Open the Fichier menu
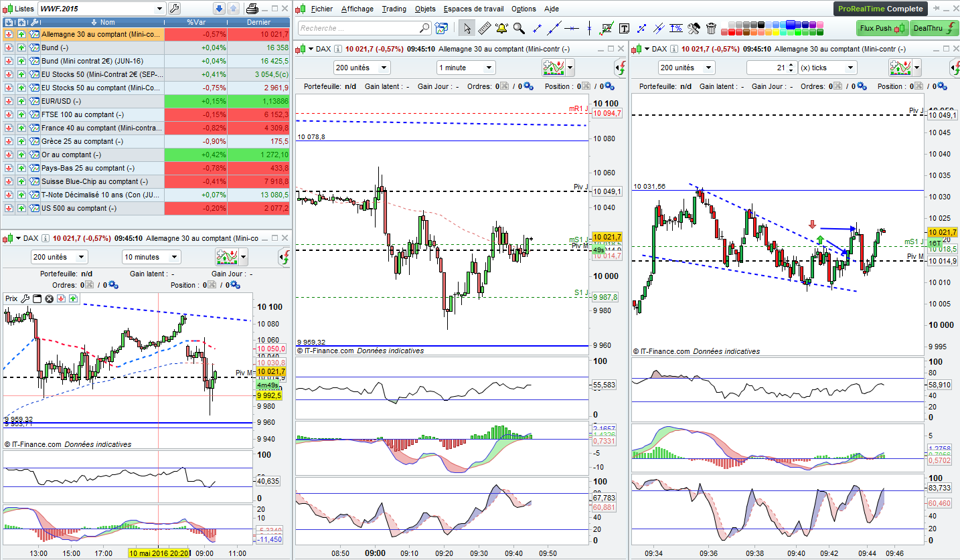Image resolution: width=960 pixels, height=560 pixels. coord(321,9)
